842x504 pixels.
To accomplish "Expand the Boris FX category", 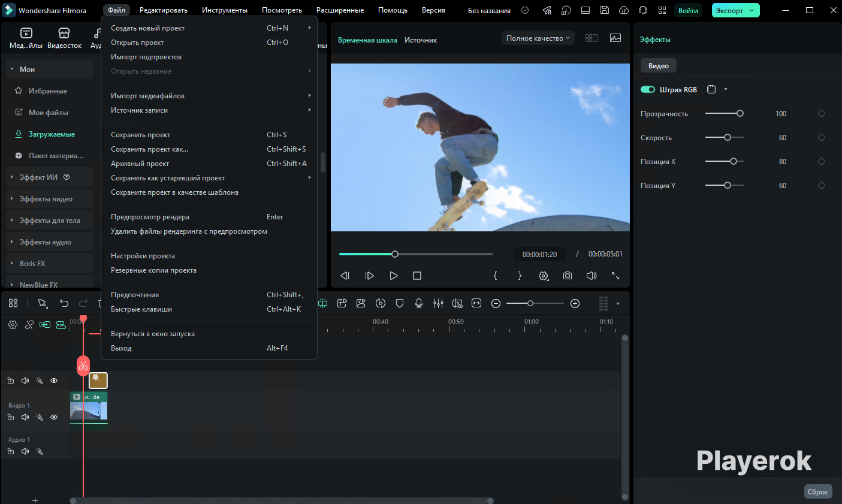I will coord(50,264).
